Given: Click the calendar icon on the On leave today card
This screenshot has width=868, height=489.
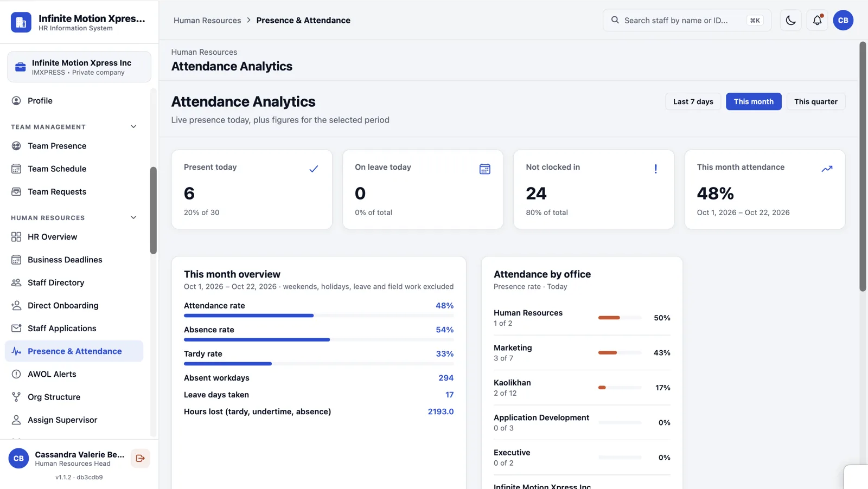Looking at the screenshot, I should click(485, 169).
